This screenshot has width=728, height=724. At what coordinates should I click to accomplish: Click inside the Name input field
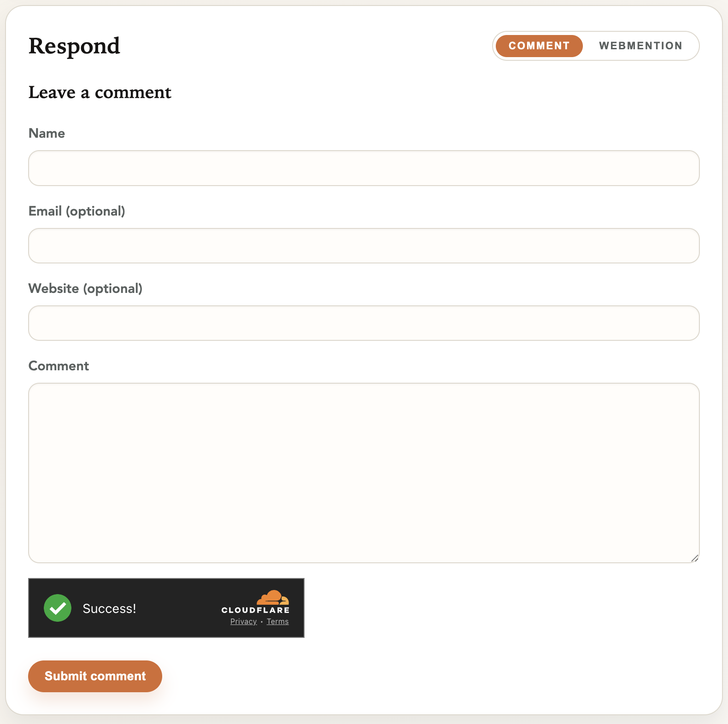(364, 168)
